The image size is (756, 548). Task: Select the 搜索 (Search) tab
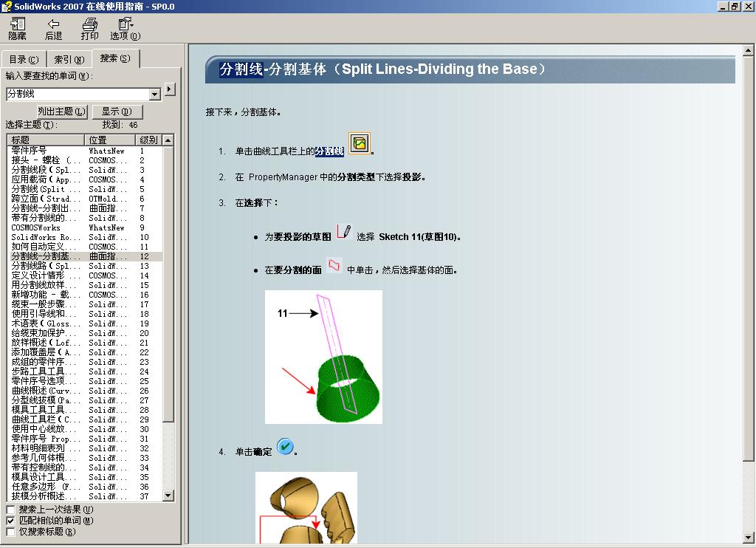(115, 58)
